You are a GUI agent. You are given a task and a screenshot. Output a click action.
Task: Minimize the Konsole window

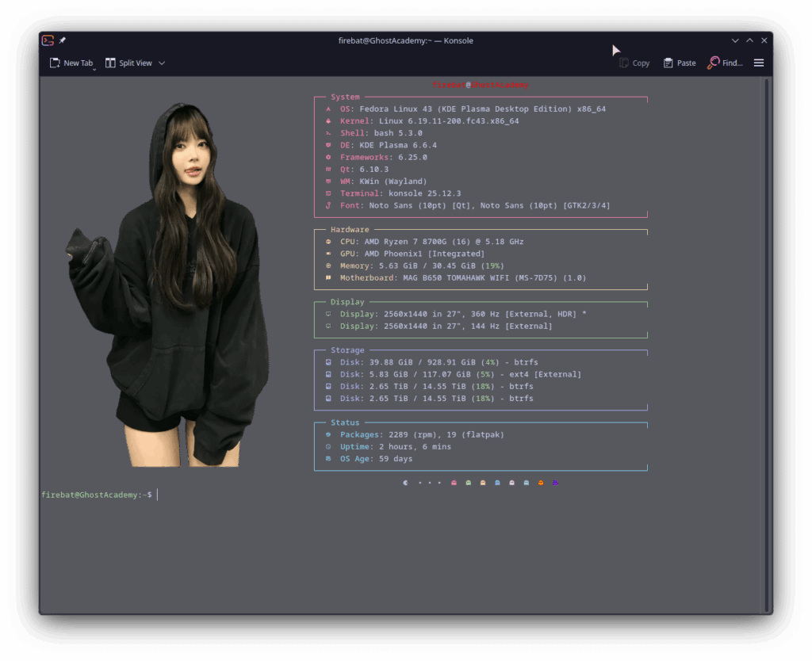[x=735, y=40]
